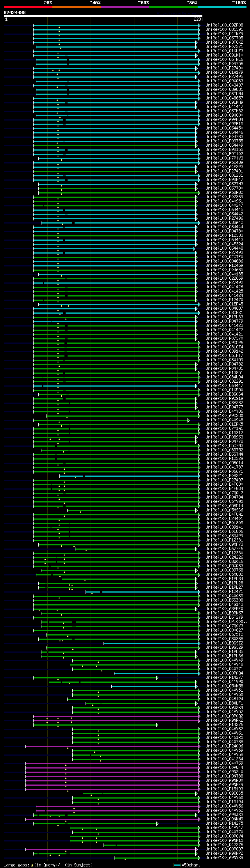The width and height of the screenshot is (250, 868).
Task: Select label UniRef100_A9PEI5
Action: point(224,124)
